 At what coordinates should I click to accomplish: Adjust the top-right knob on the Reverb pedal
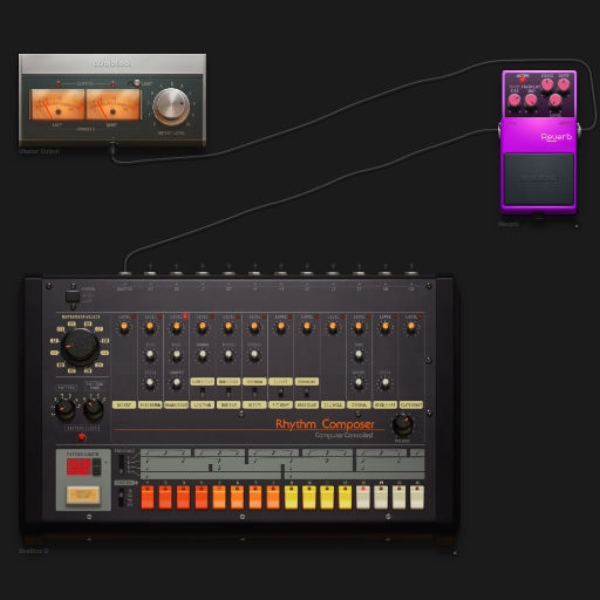[x=563, y=85]
